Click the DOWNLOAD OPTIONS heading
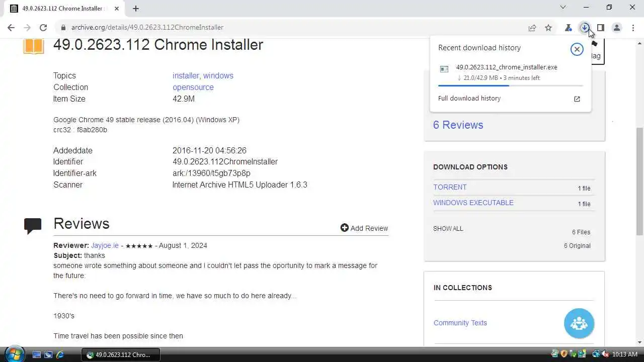Viewport: 644px width, 362px height. (470, 167)
